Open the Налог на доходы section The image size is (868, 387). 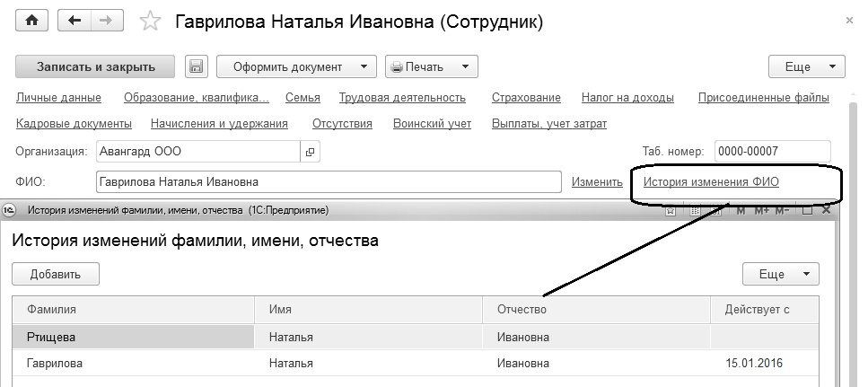(x=627, y=98)
